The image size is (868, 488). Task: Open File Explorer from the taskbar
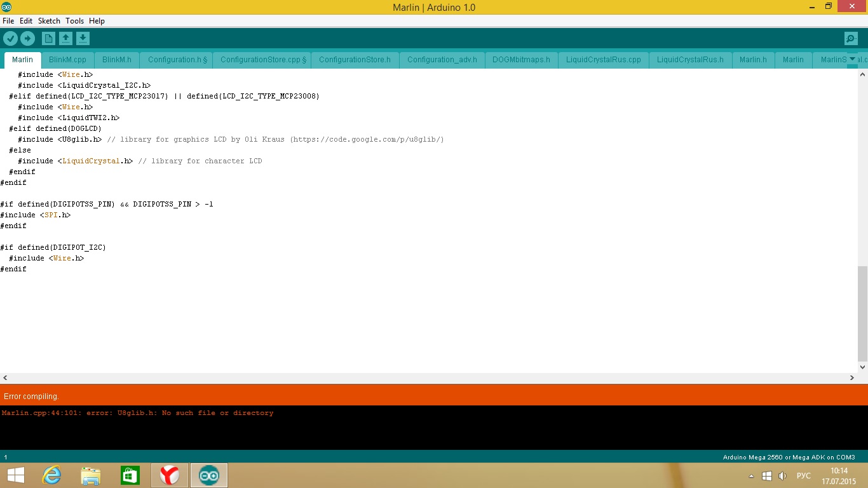point(91,475)
